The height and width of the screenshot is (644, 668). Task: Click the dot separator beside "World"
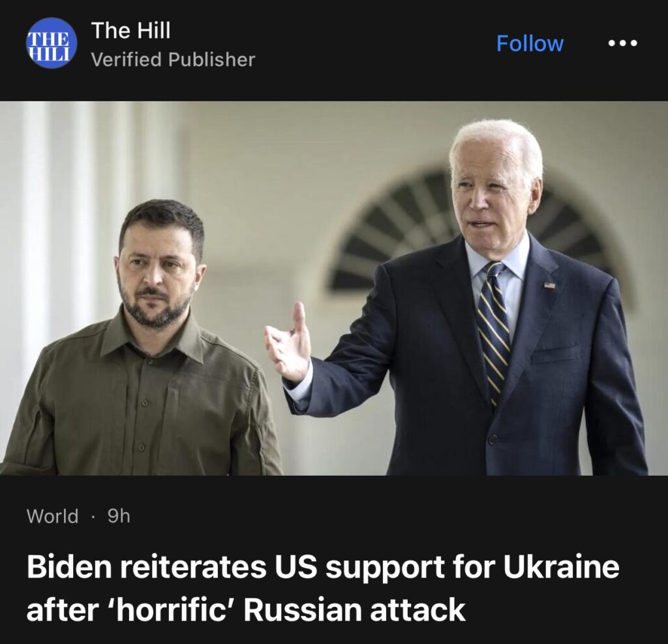point(93,517)
